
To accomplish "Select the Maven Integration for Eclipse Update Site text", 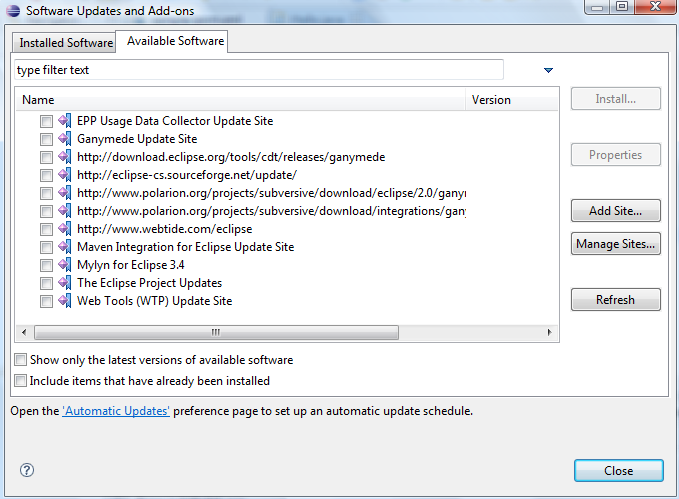I will coord(185,247).
